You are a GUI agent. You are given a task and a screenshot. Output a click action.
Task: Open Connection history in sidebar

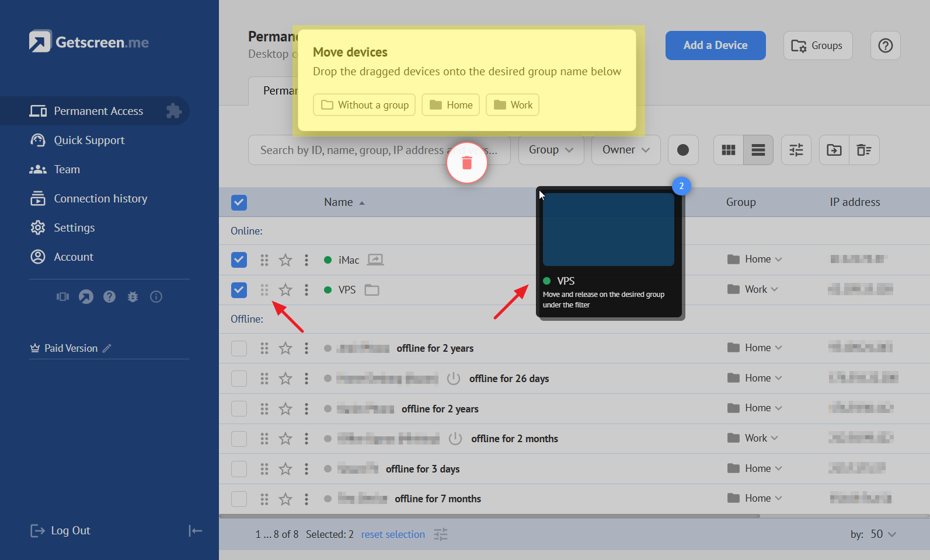pos(100,198)
